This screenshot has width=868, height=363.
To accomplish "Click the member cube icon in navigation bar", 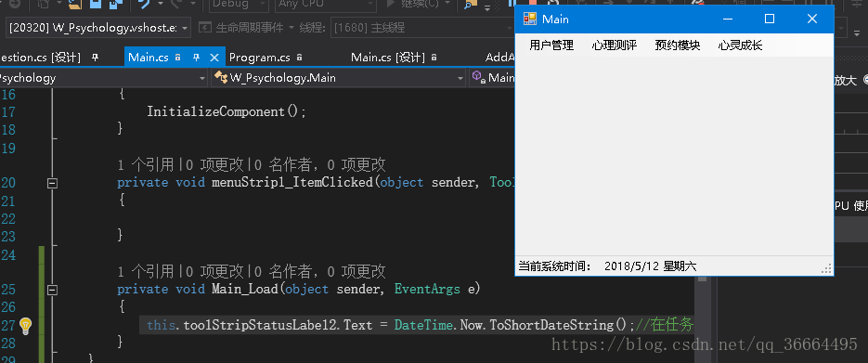I will [x=478, y=77].
